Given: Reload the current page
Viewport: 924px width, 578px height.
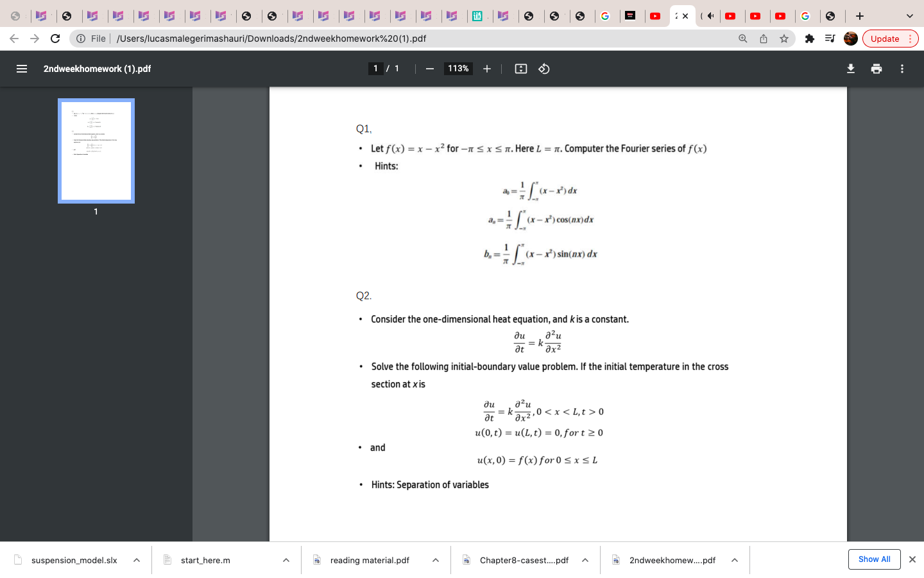Looking at the screenshot, I should click(55, 39).
